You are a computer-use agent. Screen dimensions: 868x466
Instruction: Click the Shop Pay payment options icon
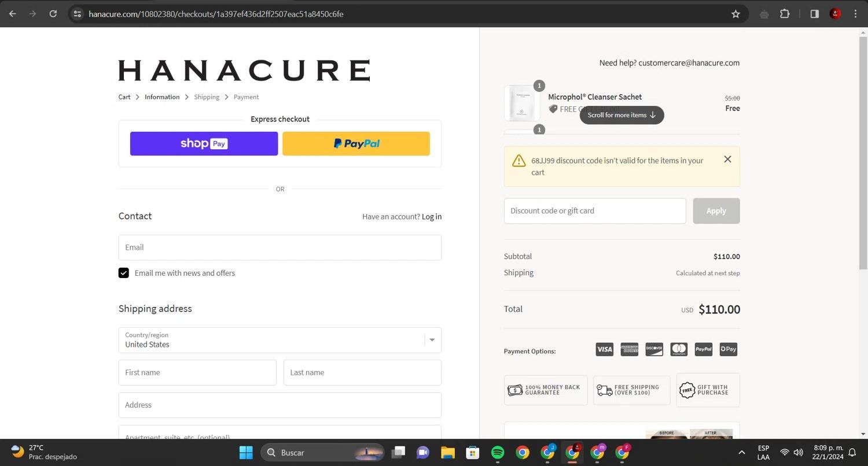click(728, 349)
